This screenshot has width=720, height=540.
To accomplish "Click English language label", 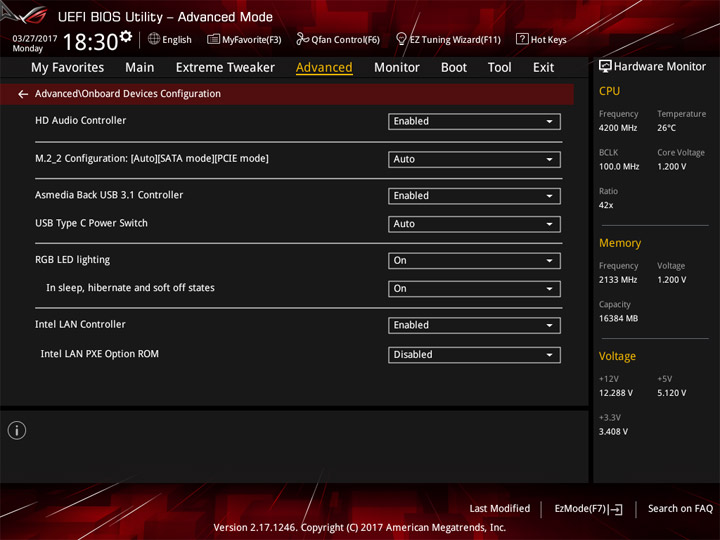I will click(x=177, y=40).
